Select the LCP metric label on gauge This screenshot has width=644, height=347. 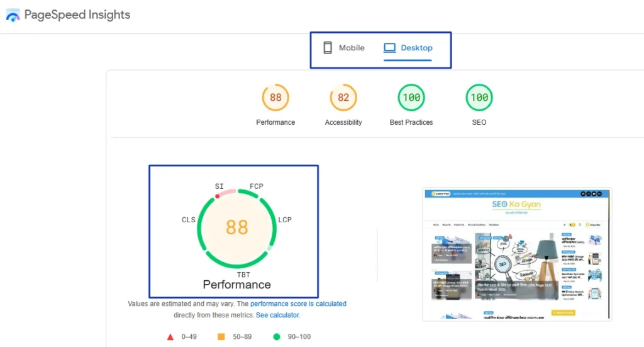coord(284,220)
